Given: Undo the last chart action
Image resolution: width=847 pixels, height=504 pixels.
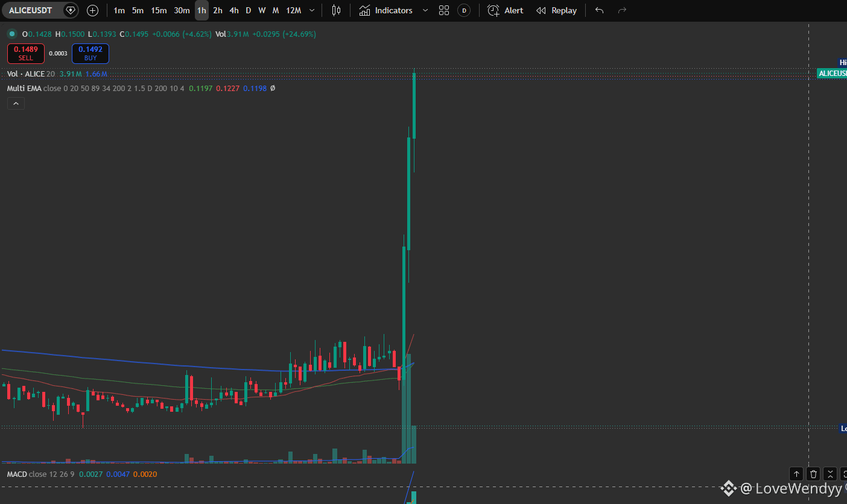Looking at the screenshot, I should coord(599,10).
